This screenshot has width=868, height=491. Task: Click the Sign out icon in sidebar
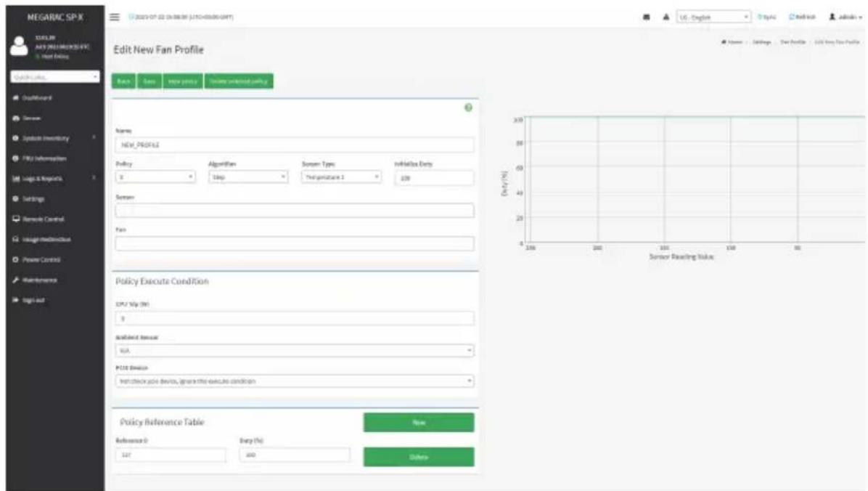pyautogui.click(x=15, y=300)
